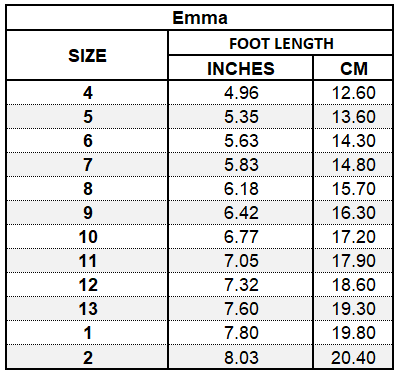This screenshot has height=374, width=398.
Task: Select the 12.60 cm cell
Action: tap(353, 92)
